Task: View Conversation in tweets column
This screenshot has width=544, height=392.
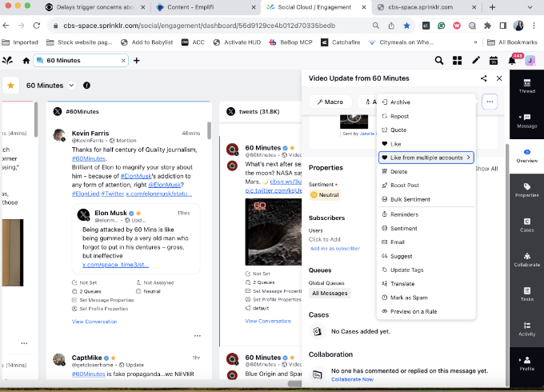Action: click(x=268, y=322)
